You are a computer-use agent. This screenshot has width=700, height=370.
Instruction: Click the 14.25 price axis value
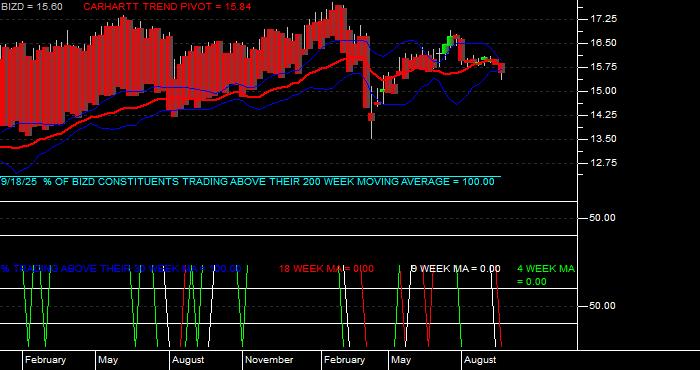pyautogui.click(x=604, y=115)
